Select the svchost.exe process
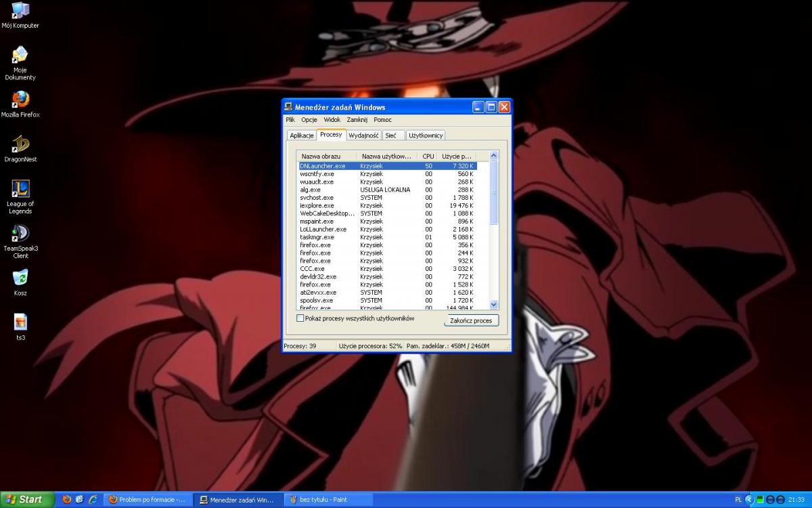 coord(387,198)
